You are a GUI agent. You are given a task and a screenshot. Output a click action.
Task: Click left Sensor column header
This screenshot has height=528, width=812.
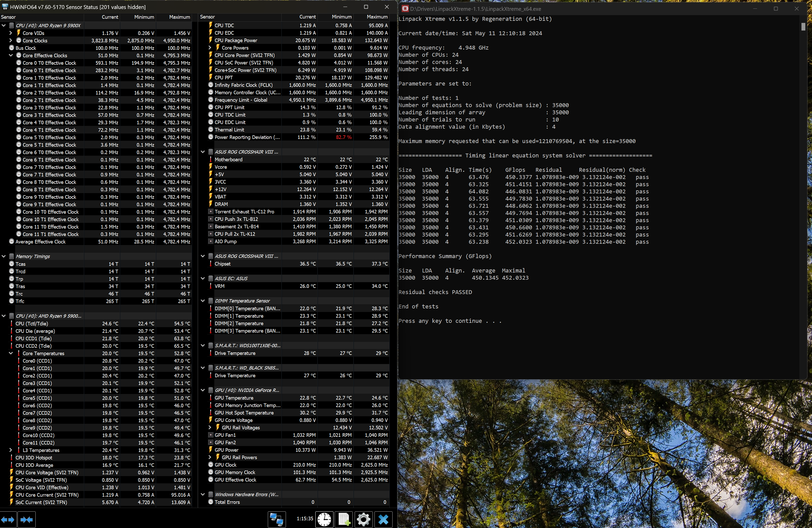click(42, 17)
